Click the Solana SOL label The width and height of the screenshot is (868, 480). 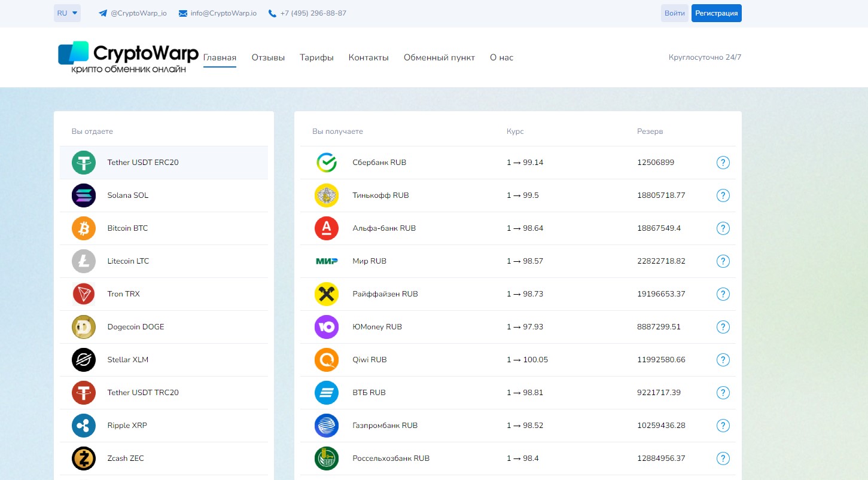coord(128,195)
